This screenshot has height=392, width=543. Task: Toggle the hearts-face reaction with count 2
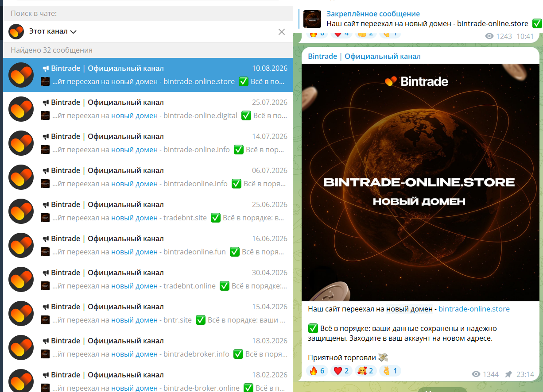365,371
